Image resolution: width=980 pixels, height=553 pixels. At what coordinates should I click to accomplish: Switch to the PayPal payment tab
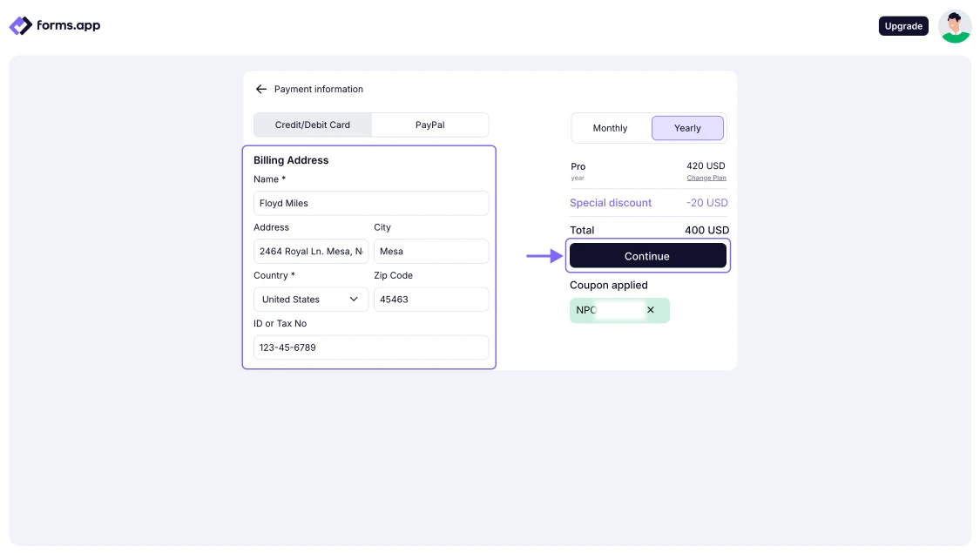pyautogui.click(x=429, y=125)
